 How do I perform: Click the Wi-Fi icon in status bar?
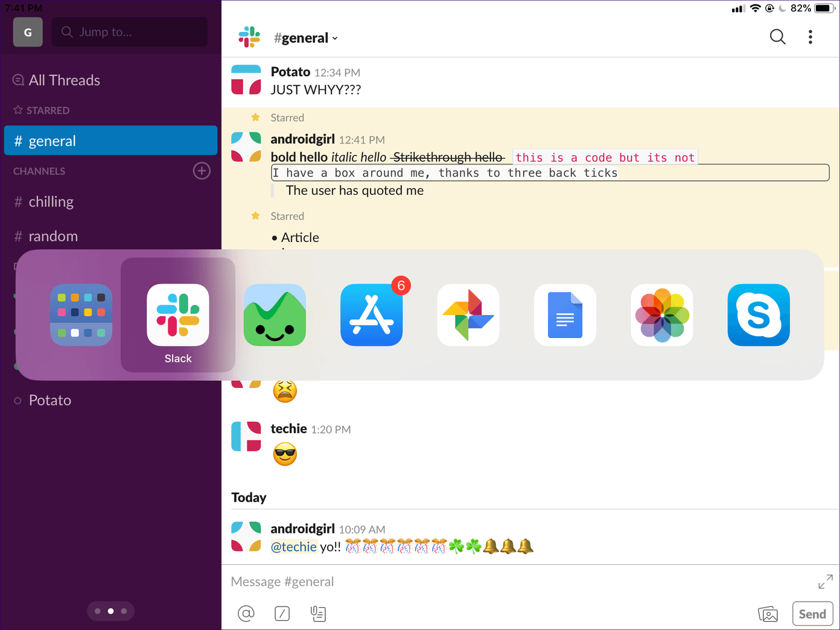[755, 8]
